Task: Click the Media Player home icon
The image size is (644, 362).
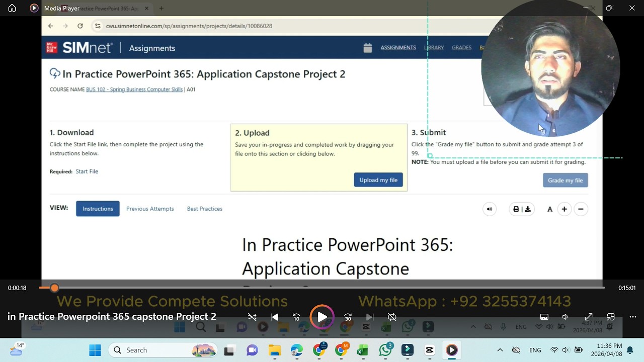Action: [x=12, y=8]
